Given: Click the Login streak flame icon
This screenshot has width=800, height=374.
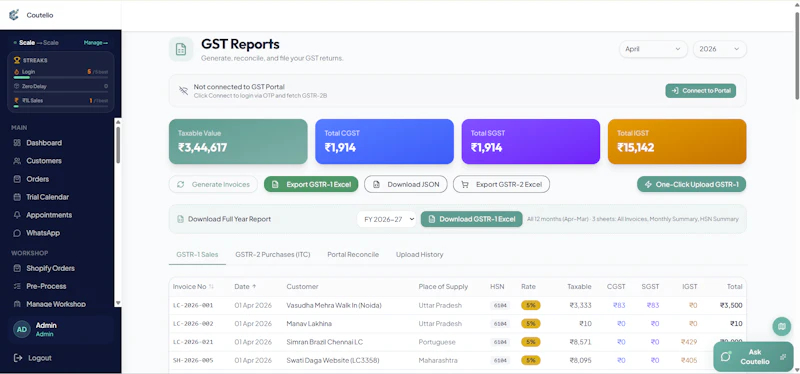Looking at the screenshot, I should (x=16, y=72).
